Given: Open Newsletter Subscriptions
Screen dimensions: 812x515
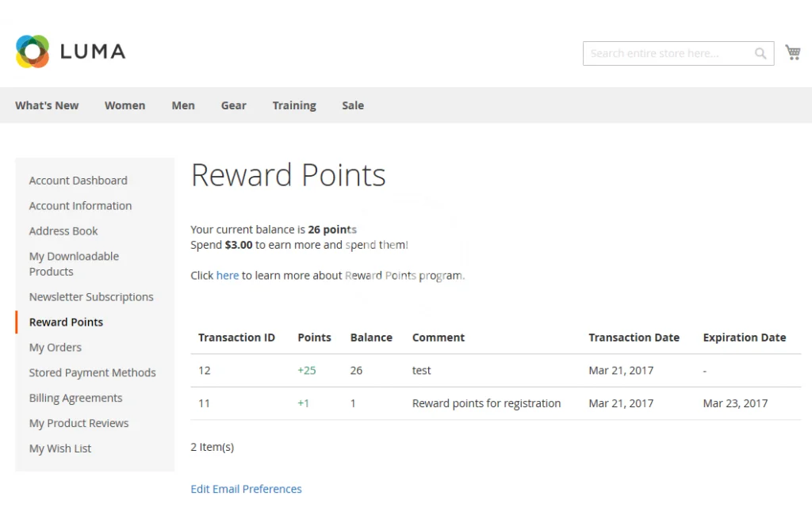Looking at the screenshot, I should pos(91,297).
